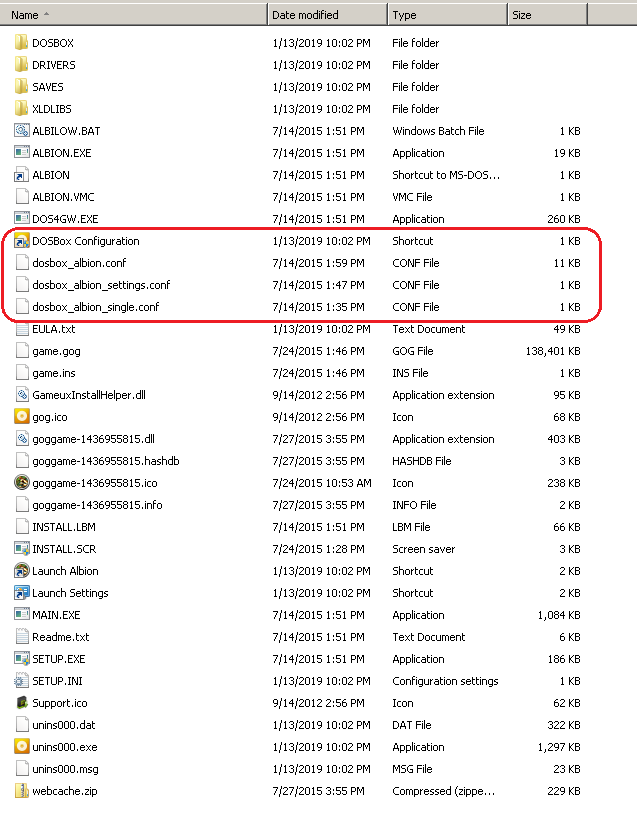The height and width of the screenshot is (817, 637).
Task: Click the HASHDB File type text
Action: click(421, 461)
